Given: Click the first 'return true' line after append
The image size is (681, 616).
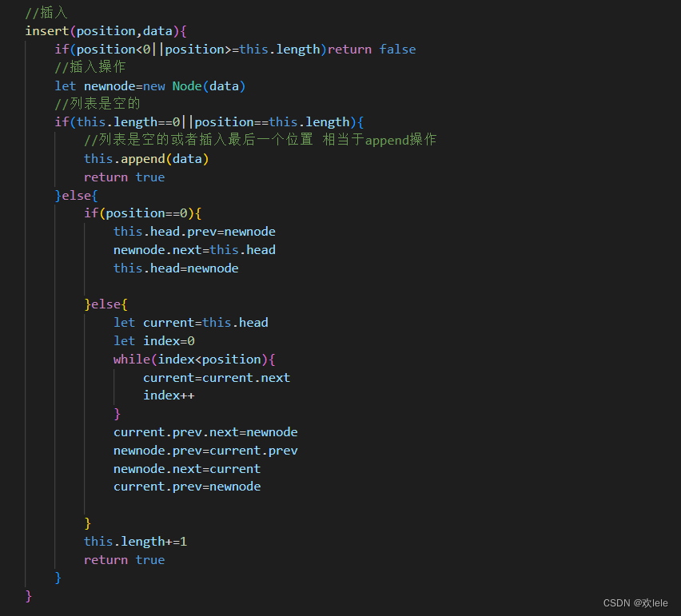Looking at the screenshot, I should click(x=124, y=177).
